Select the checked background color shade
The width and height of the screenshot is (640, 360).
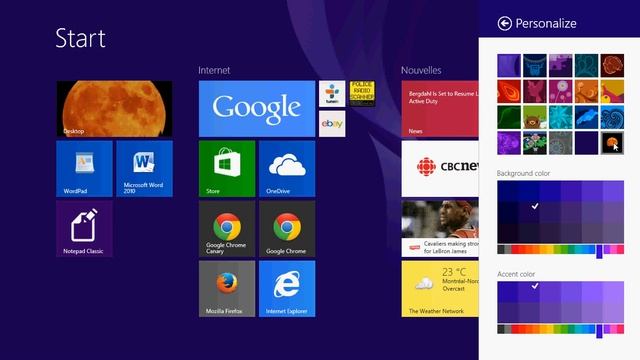[x=529, y=212]
